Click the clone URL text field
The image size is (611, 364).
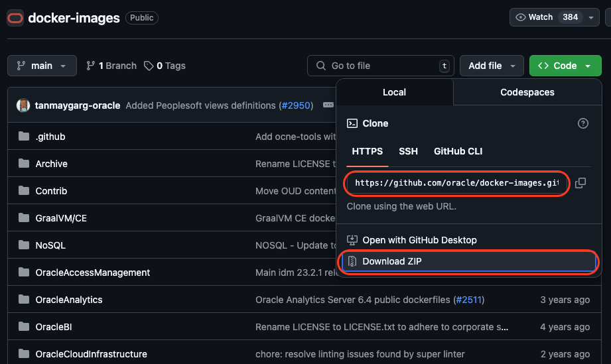pos(456,183)
